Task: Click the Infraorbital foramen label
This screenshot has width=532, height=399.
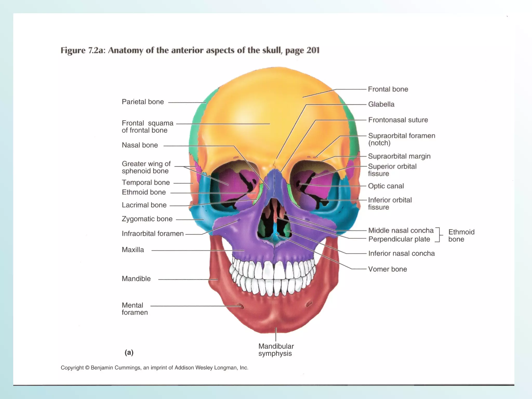Action: 153,234
